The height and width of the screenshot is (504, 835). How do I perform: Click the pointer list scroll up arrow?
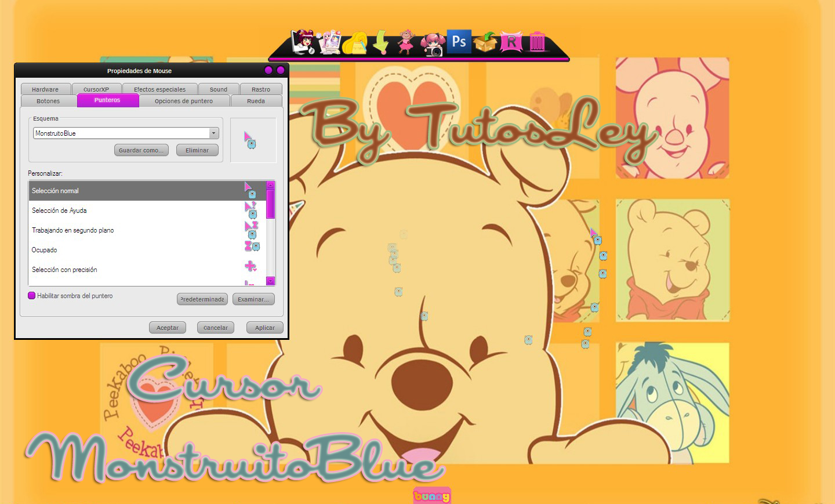270,185
